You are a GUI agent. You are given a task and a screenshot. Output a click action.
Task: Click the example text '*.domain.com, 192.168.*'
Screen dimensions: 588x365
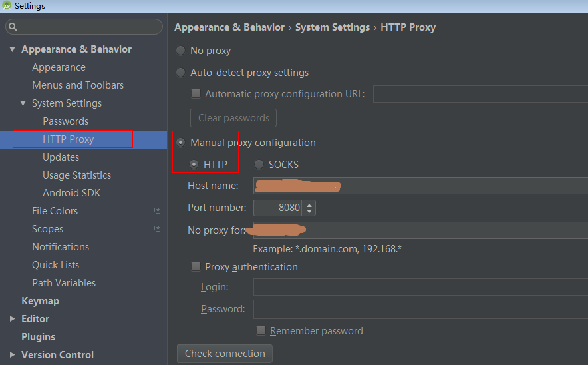tap(349, 249)
